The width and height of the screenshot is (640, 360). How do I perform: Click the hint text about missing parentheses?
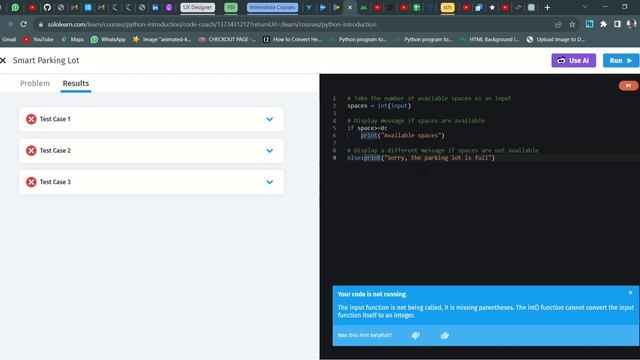pyautogui.click(x=485, y=311)
